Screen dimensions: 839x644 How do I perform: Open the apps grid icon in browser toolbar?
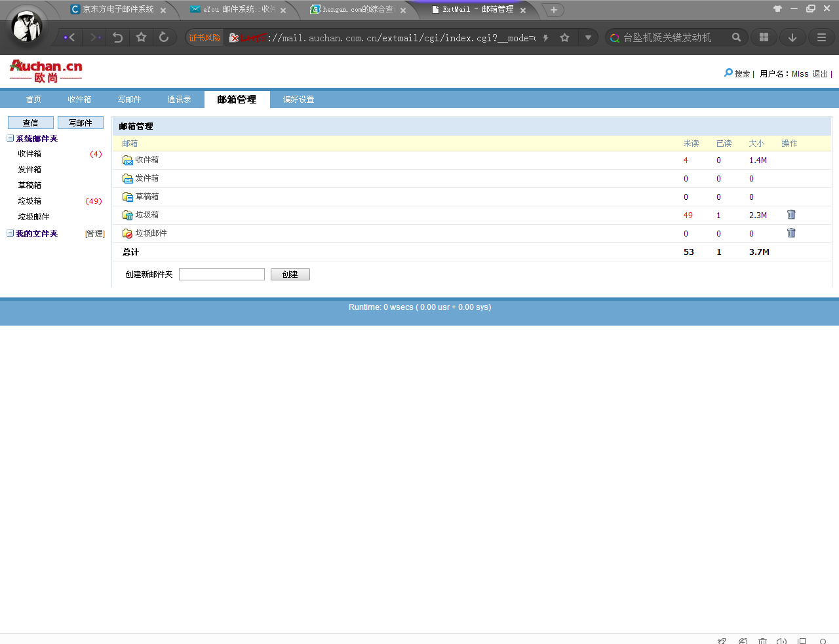764,37
